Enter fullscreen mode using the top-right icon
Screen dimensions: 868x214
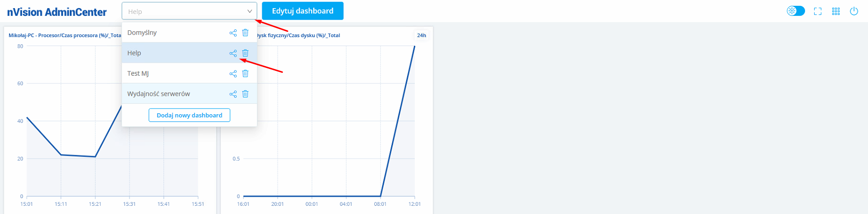817,11
